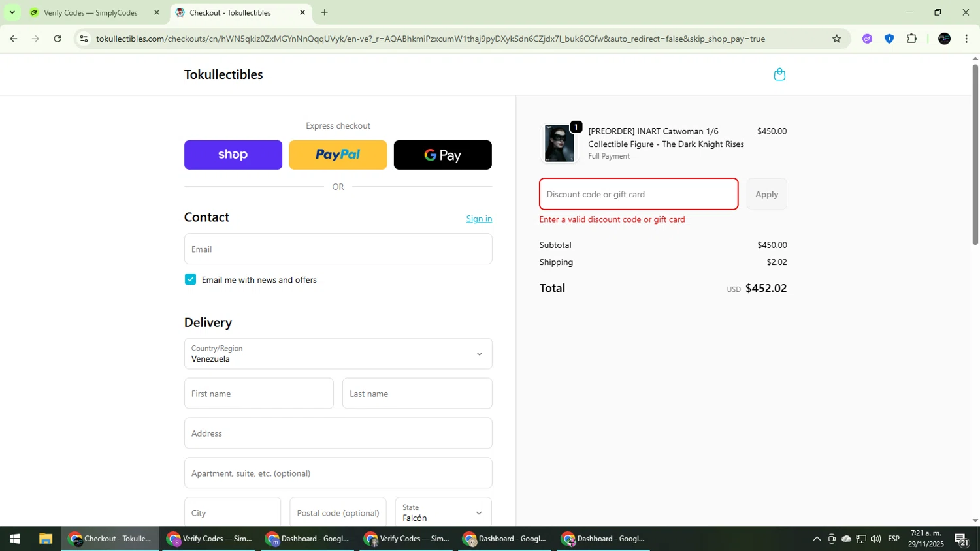Image resolution: width=980 pixels, height=551 pixels.
Task: Switch to second Dashboard - Google taskbar window
Action: tap(505, 539)
